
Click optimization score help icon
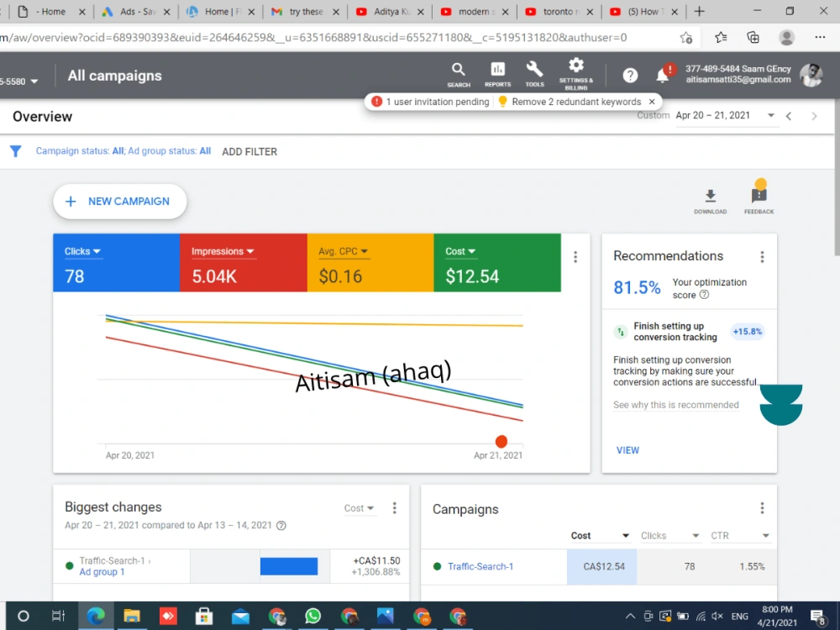[705, 295]
